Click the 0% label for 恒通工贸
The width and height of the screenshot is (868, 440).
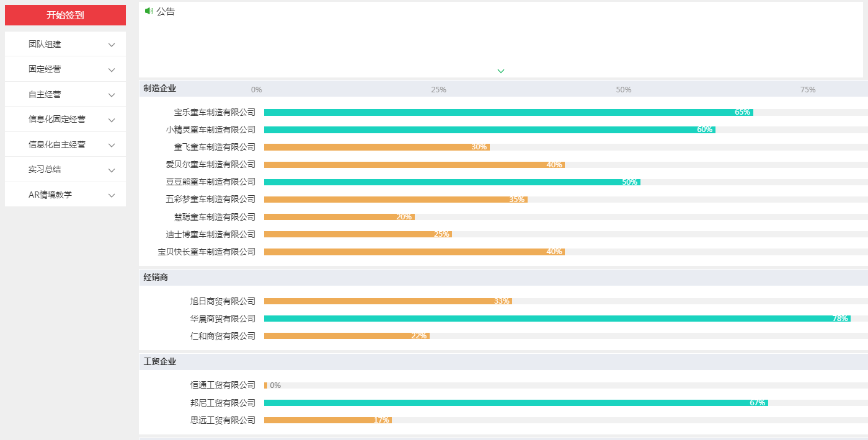pos(275,385)
